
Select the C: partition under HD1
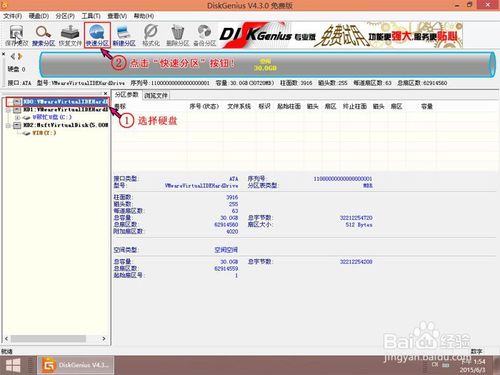[52, 117]
